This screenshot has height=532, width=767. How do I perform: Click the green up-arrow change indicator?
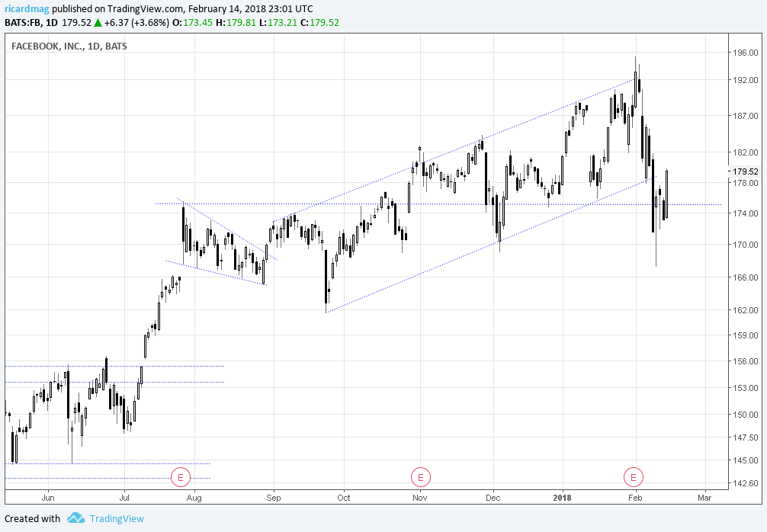(98, 23)
